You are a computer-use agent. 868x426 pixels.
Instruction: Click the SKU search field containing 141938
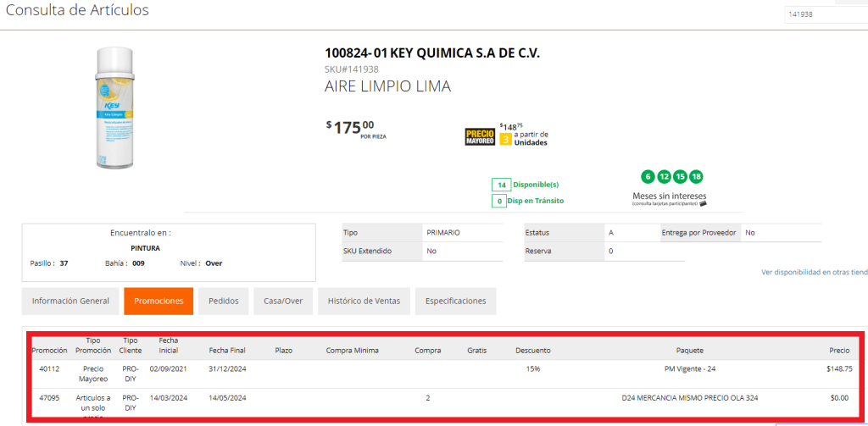(826, 14)
